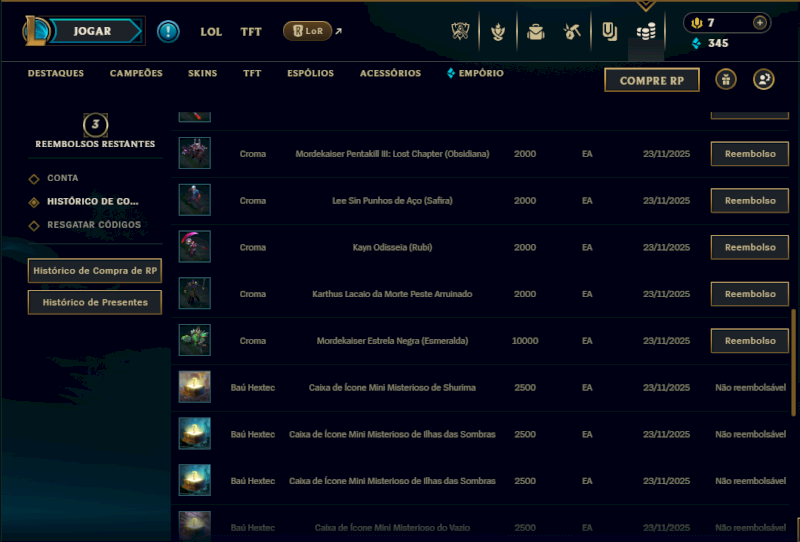Open the profile laurel icon
The image size is (800, 542).
point(498,32)
